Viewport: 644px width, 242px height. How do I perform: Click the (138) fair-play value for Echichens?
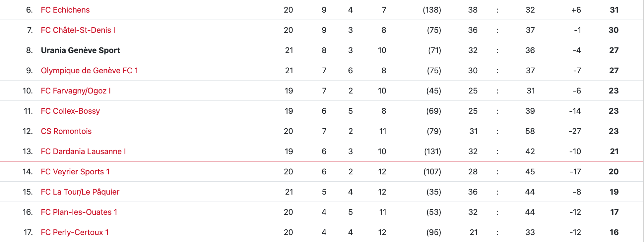[432, 10]
